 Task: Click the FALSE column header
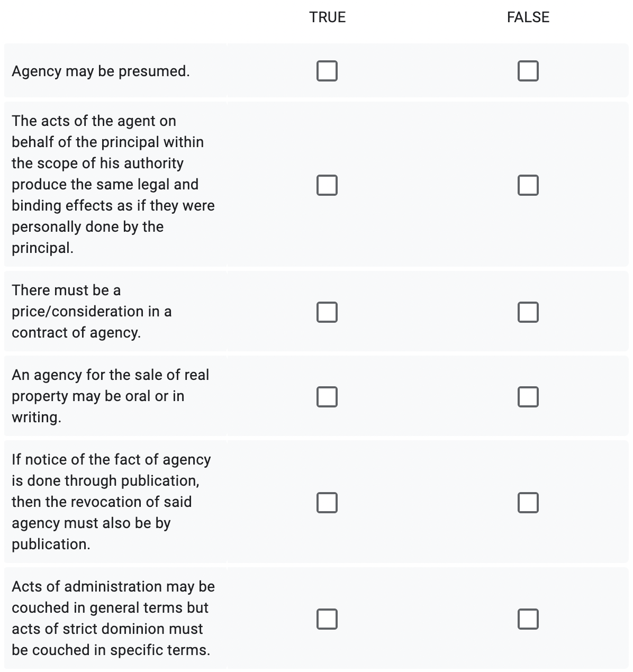pyautogui.click(x=528, y=17)
